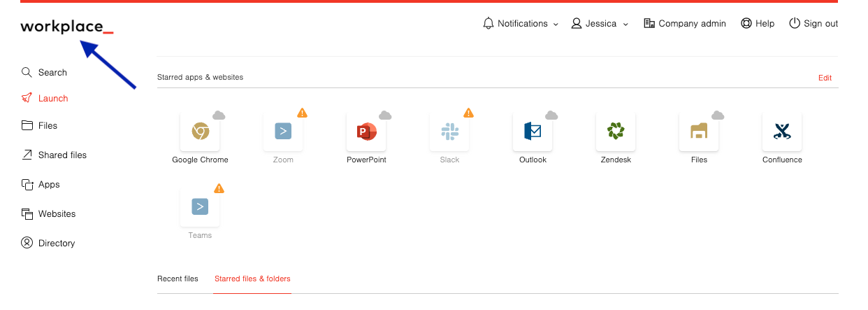The height and width of the screenshot is (310, 868).
Task: Click the Zendesk label text
Action: pyautogui.click(x=616, y=160)
